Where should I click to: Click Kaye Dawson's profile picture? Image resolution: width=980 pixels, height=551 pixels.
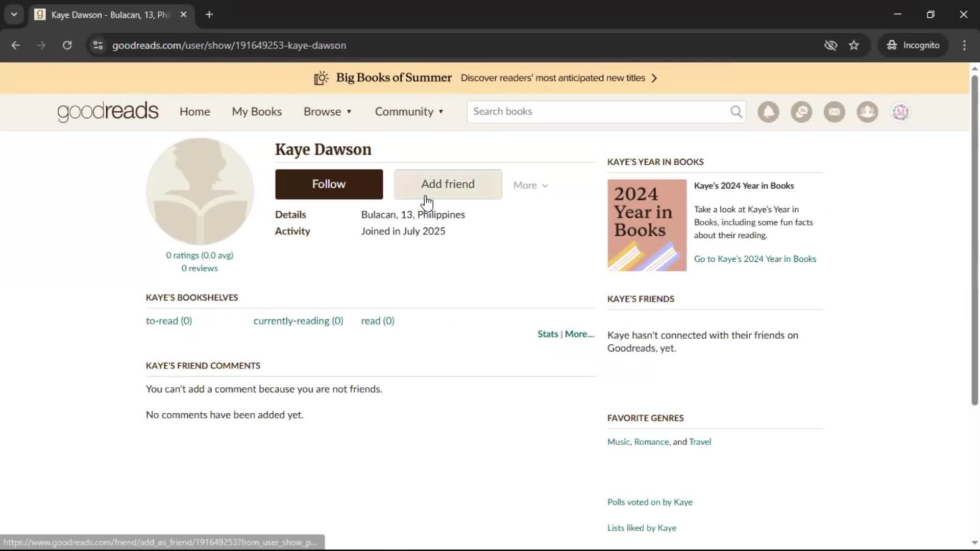[200, 191]
